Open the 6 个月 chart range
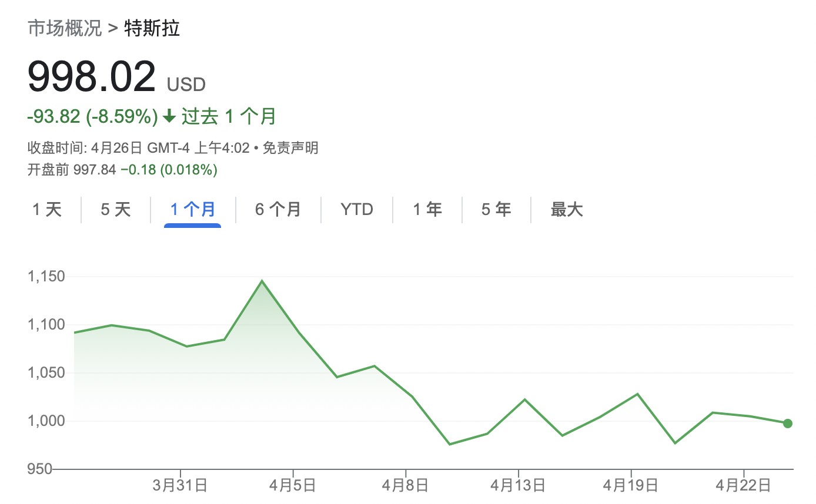 coord(278,209)
